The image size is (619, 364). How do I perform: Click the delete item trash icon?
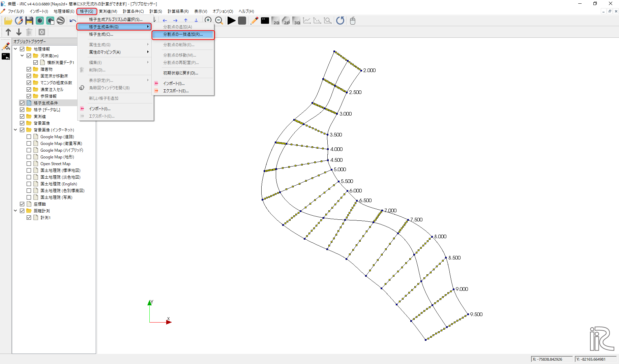click(x=29, y=32)
